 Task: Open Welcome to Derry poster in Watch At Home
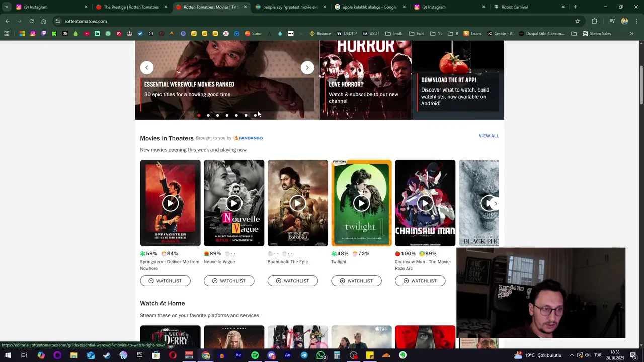click(x=170, y=337)
